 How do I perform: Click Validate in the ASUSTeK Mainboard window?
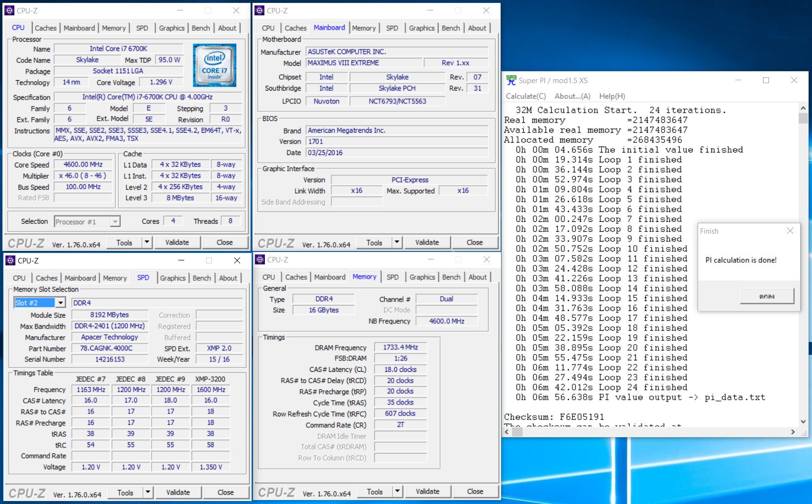(x=427, y=242)
